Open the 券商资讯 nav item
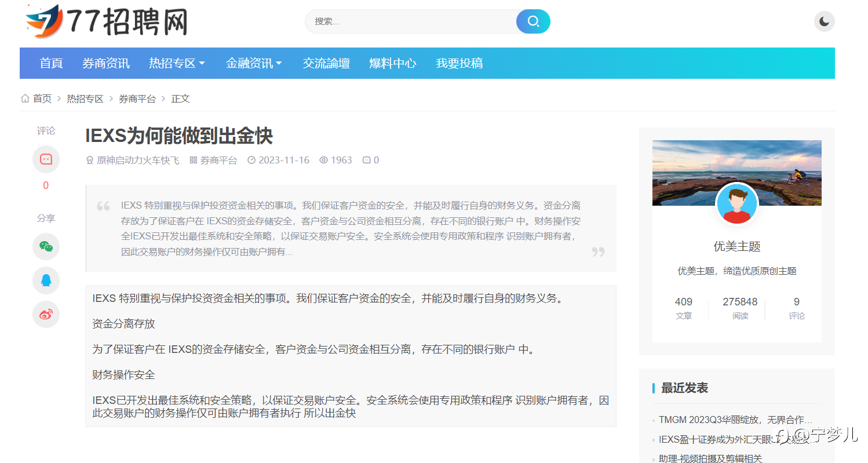 click(106, 63)
